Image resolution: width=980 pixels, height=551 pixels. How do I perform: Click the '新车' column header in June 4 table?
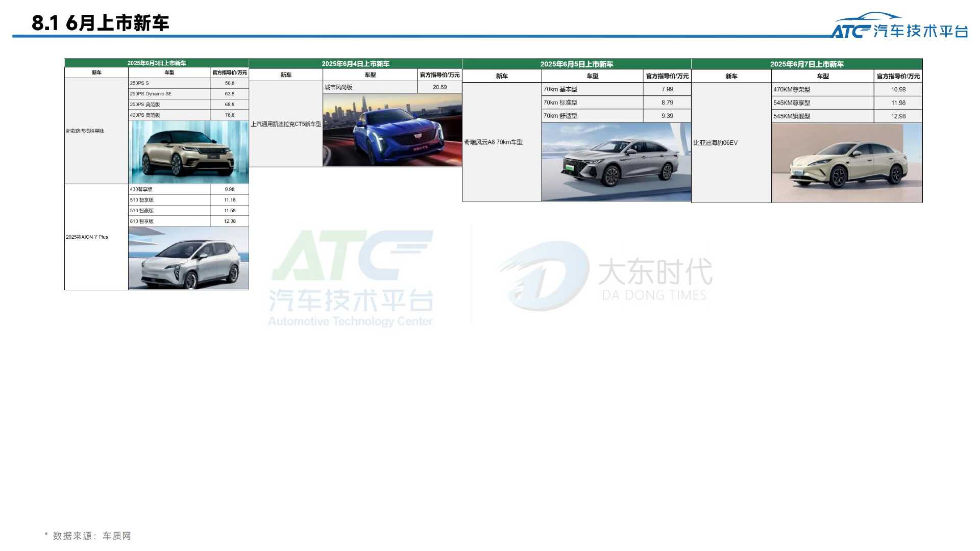286,75
